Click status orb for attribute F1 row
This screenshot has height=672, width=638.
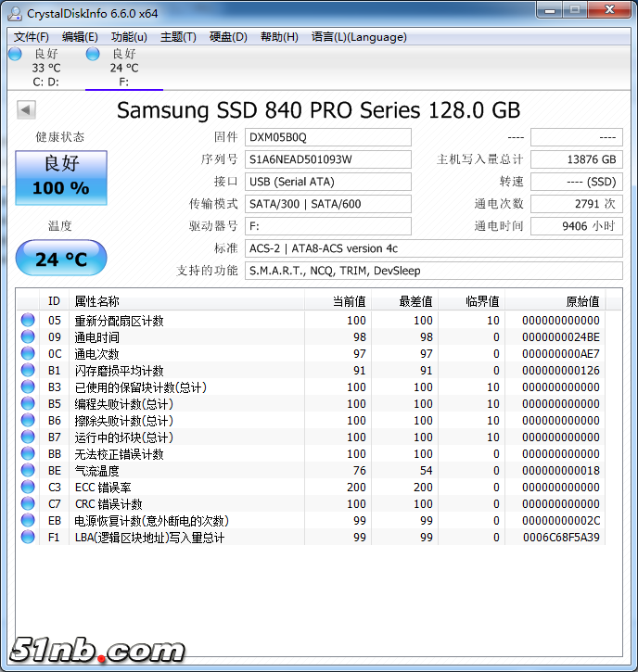pyautogui.click(x=28, y=538)
